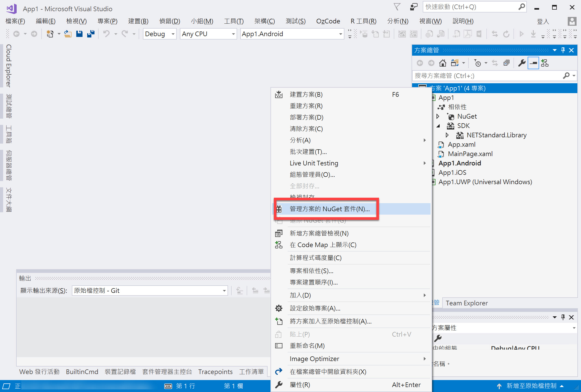Screen dimensions: 581x392
Task: Open the output source dropdown showing Git
Action: [x=150, y=291]
